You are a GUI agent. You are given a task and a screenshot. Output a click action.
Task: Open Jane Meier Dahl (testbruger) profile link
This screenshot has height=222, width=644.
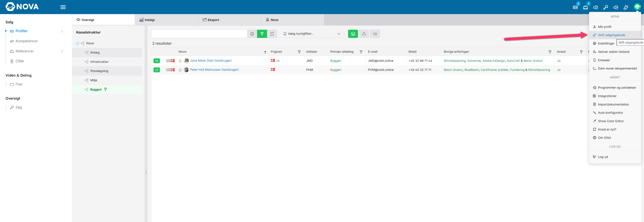[211, 61]
